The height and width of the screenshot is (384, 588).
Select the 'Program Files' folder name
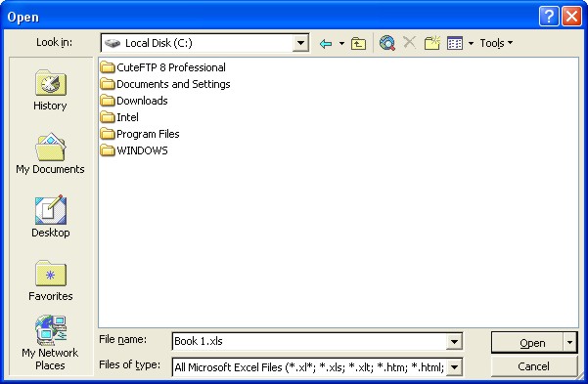148,134
